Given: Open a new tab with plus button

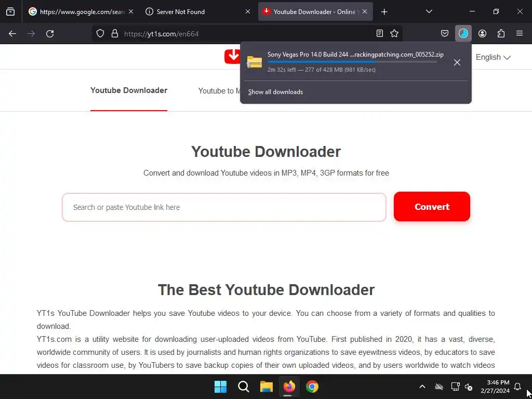Looking at the screenshot, I should click(384, 12).
